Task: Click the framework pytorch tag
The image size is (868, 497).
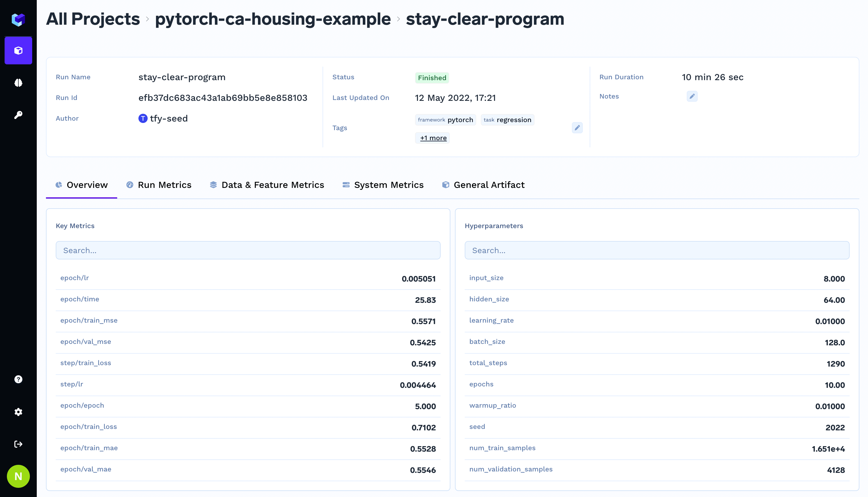Action: pyautogui.click(x=445, y=120)
